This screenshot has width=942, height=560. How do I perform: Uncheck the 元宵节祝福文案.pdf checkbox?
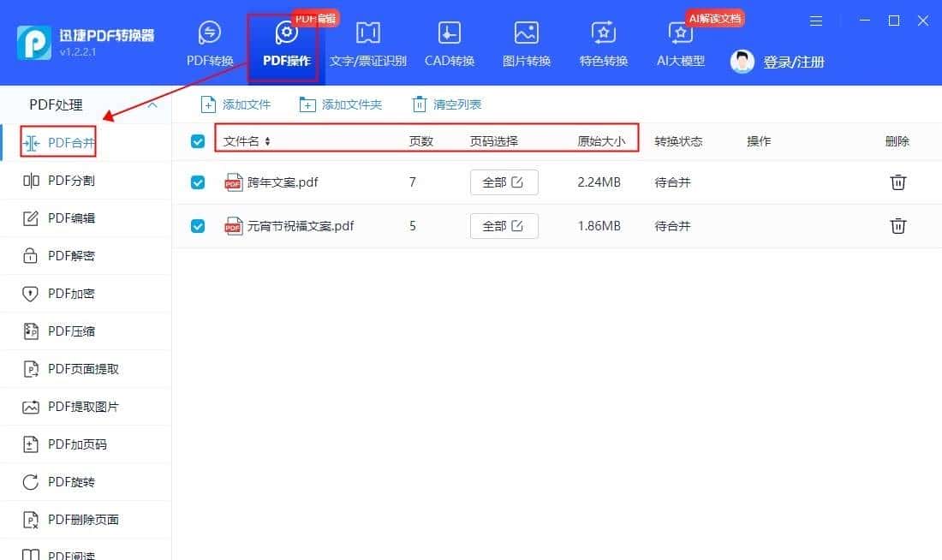click(198, 225)
